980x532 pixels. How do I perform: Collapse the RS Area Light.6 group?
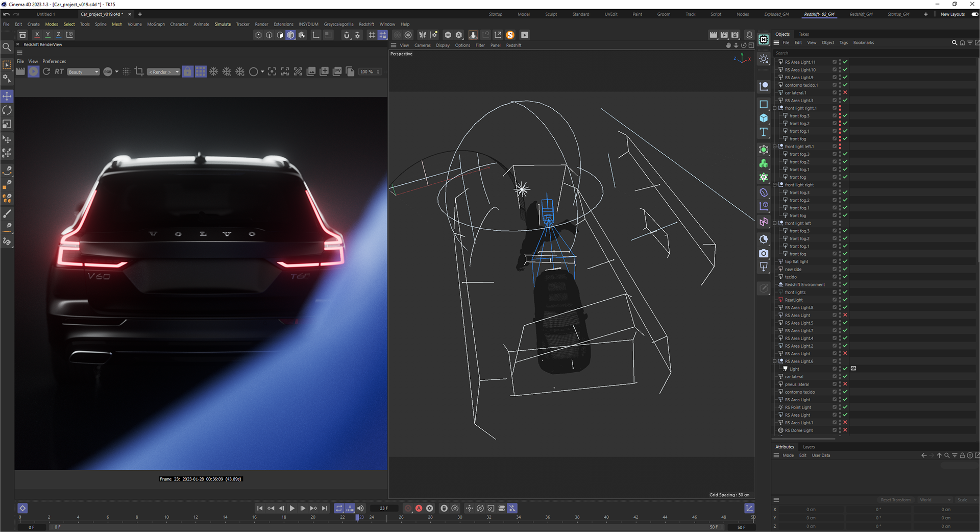click(x=775, y=361)
